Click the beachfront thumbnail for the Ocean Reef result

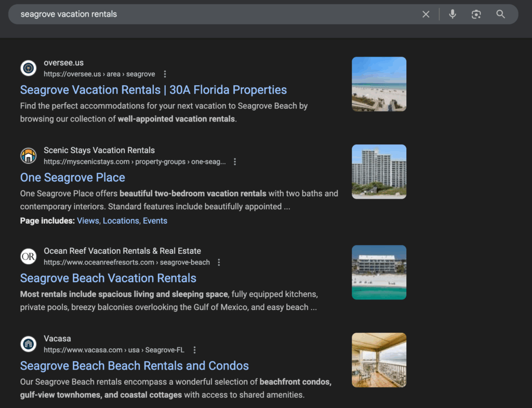[x=379, y=273]
